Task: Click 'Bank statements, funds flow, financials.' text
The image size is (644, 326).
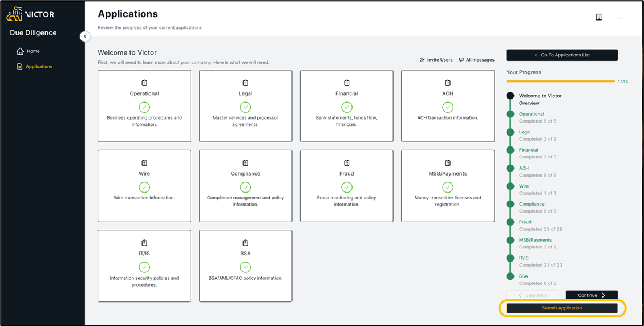Action: 347,121
